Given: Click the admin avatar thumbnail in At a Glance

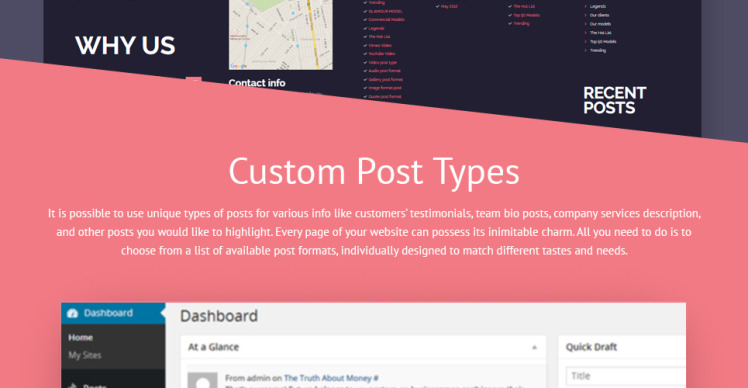Looking at the screenshot, I should point(202,380).
